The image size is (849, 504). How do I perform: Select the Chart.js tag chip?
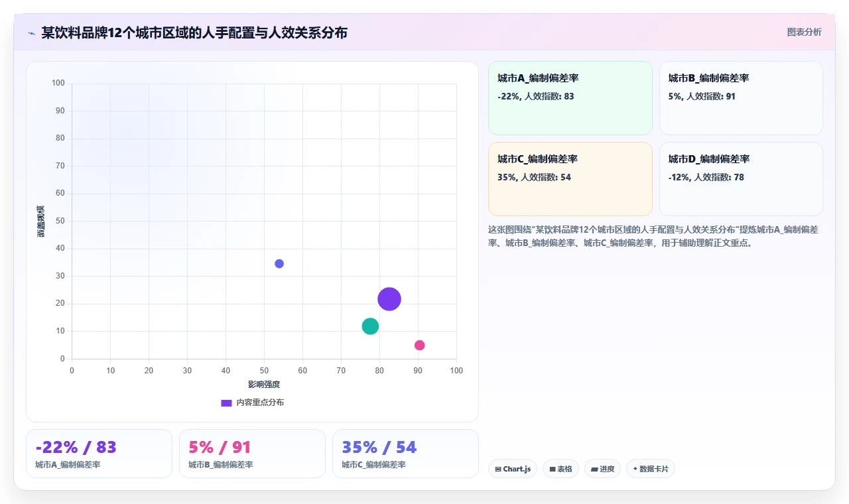[x=513, y=469]
